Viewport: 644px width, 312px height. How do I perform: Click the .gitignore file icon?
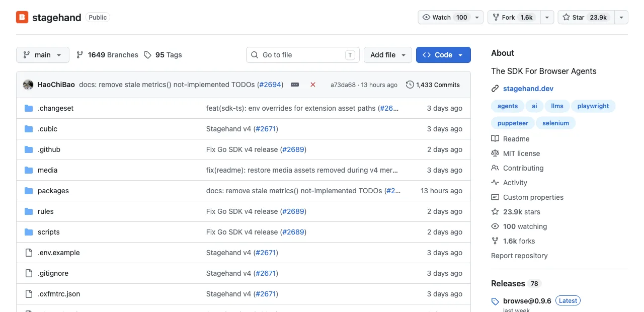tap(29, 273)
